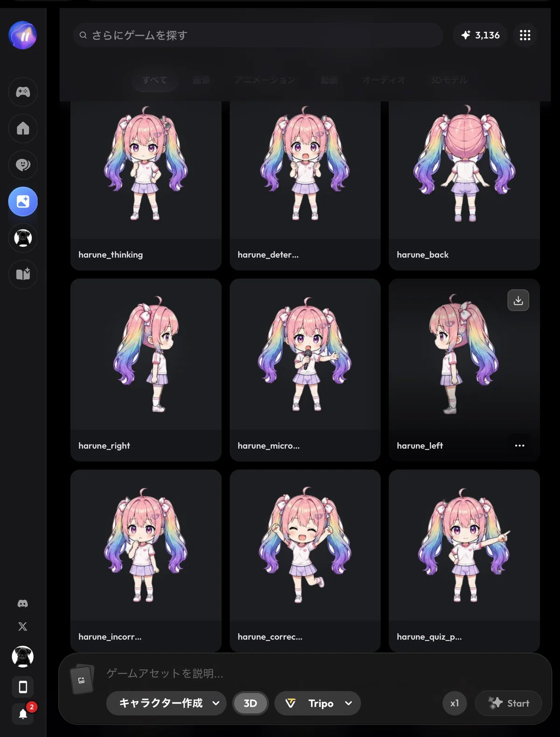Open the harune_incorr... thumbnail
Viewport: 560px width, 737px height.
tap(146, 546)
